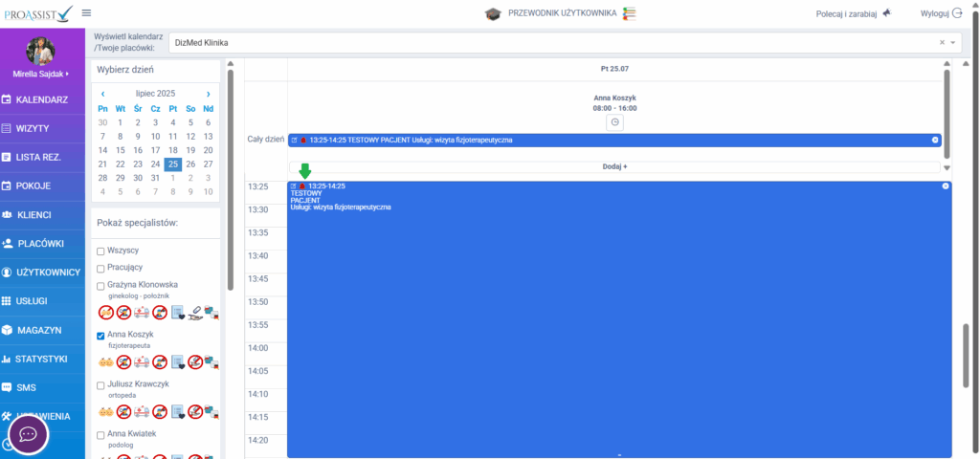
Task: Click the megaphone icon next to Polecaj i zarabiaj
Action: [886, 13]
